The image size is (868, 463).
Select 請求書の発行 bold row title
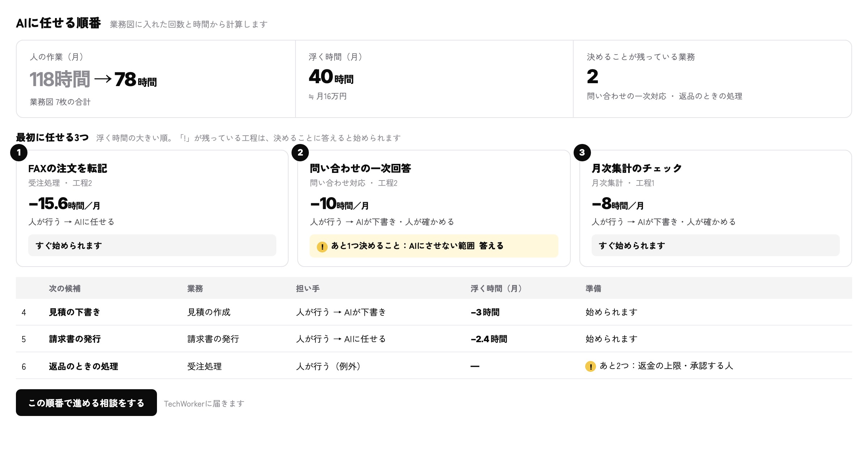pyautogui.click(x=75, y=339)
